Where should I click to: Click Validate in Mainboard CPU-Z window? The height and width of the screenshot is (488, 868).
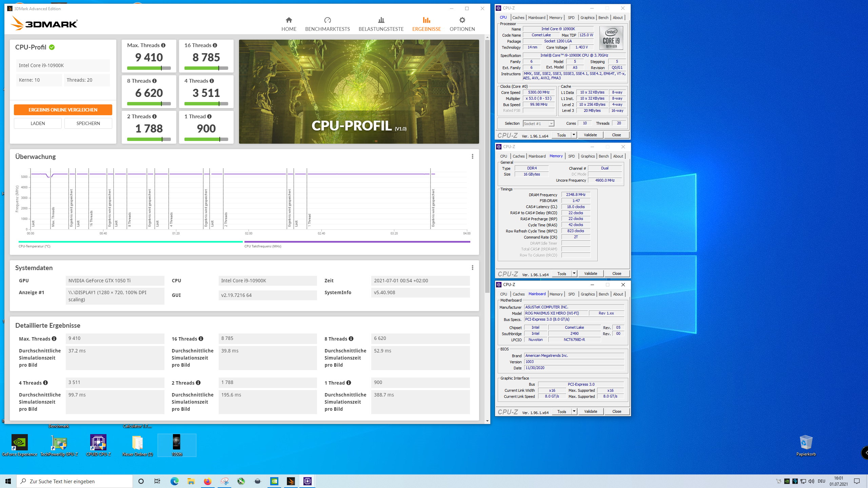pyautogui.click(x=591, y=411)
